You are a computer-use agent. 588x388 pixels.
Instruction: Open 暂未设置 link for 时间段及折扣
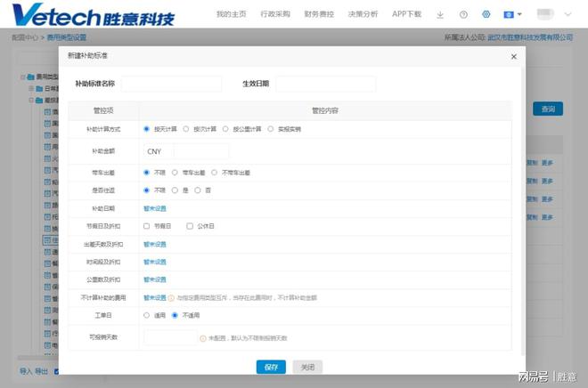click(x=154, y=263)
